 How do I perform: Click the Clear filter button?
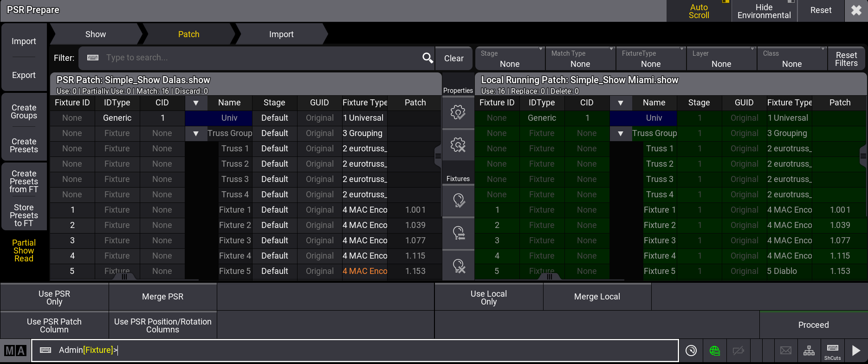coord(454,58)
